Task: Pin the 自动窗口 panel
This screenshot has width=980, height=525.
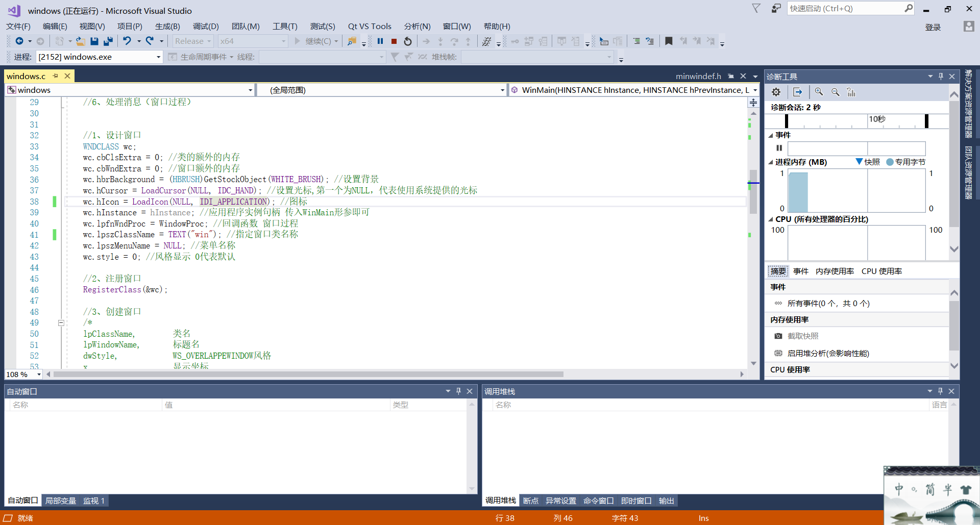Action: pyautogui.click(x=458, y=391)
